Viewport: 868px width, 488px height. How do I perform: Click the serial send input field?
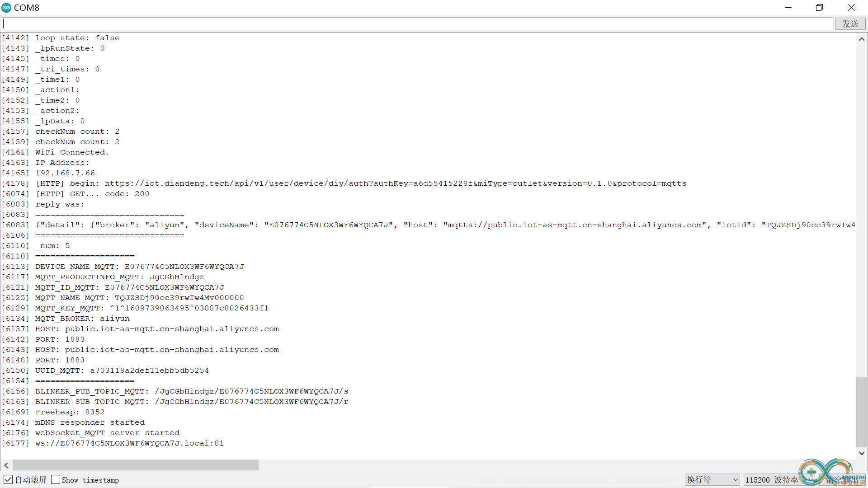point(417,23)
